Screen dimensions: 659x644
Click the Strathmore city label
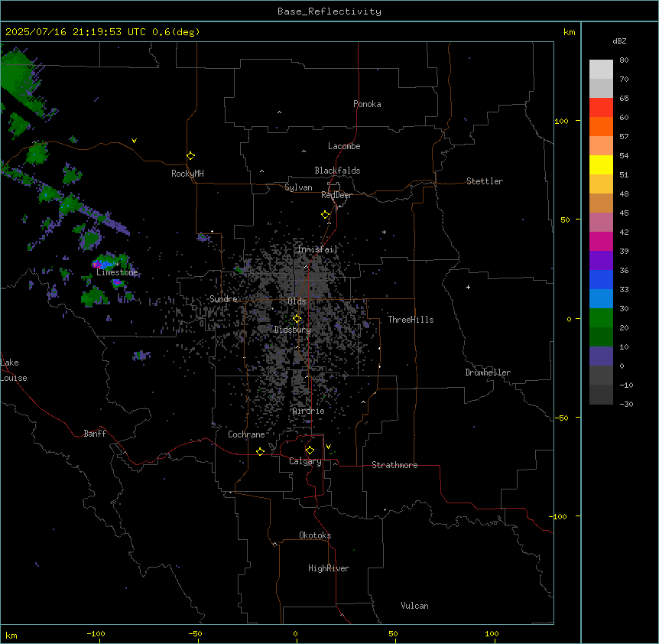click(394, 465)
